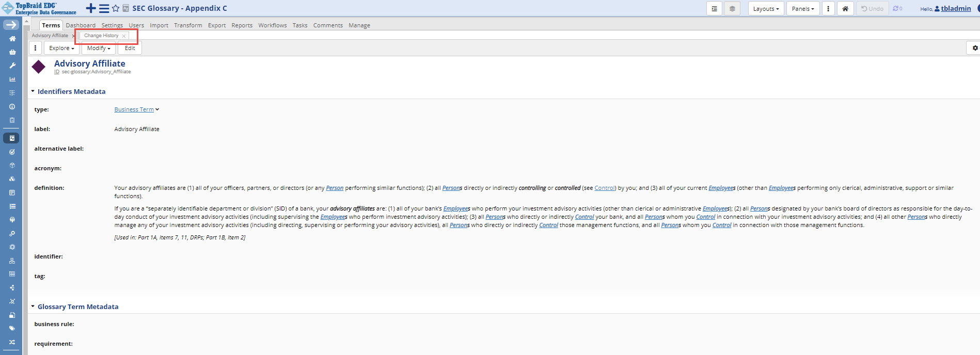This screenshot has width=980, height=355.
Task: Open the tbladmin user link
Action: 956,8
